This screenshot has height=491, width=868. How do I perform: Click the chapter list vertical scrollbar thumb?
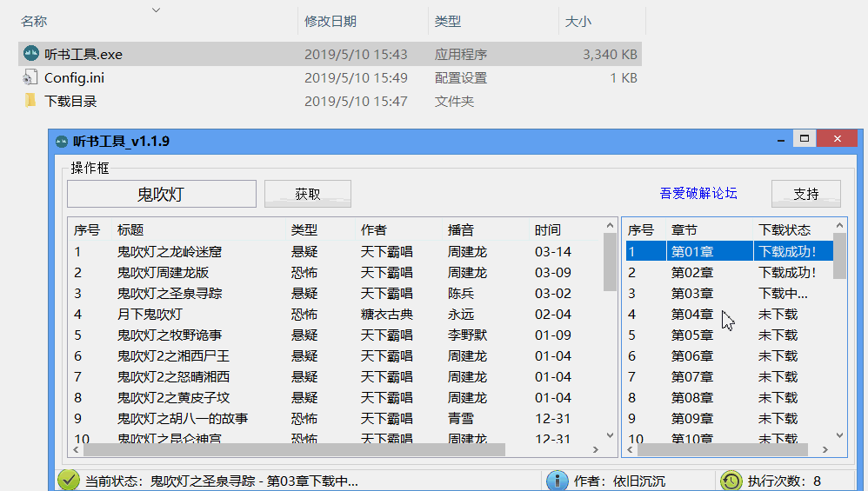840,256
